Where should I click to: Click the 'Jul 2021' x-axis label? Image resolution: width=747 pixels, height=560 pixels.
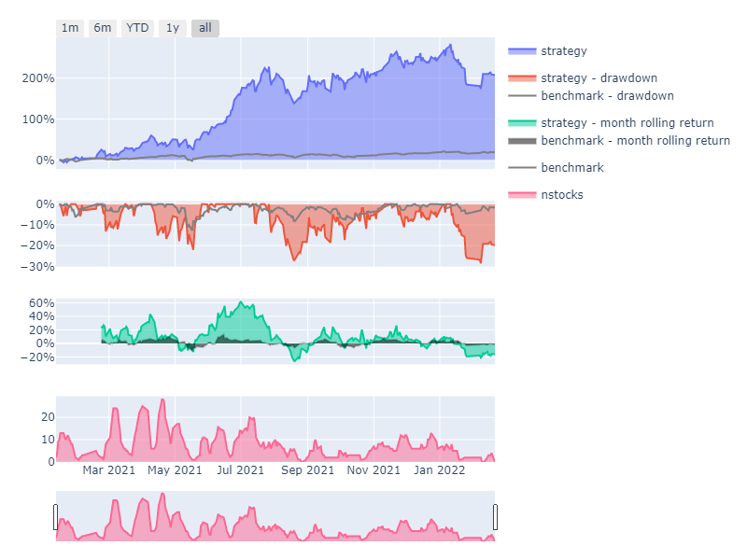pyautogui.click(x=241, y=470)
